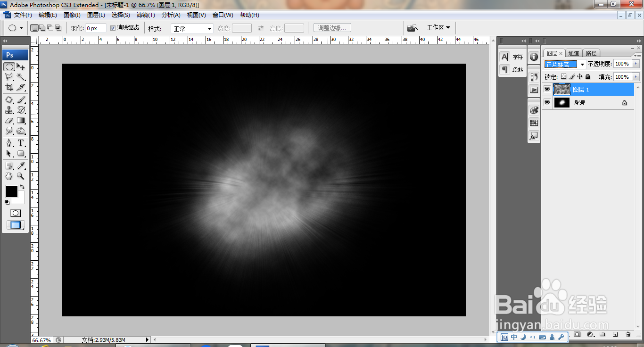The image size is (644, 347).
Task: Open the 工作区 workspace dropdown
Action: pos(438,28)
